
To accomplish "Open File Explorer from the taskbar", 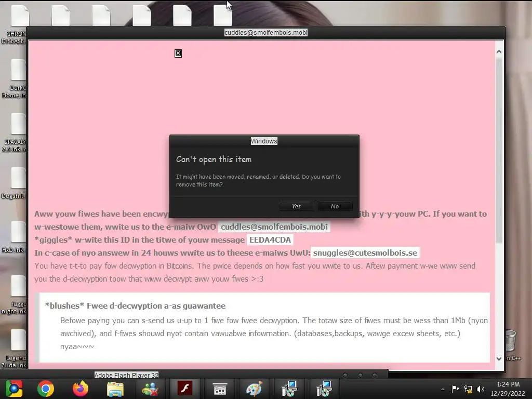I will click(115, 389).
